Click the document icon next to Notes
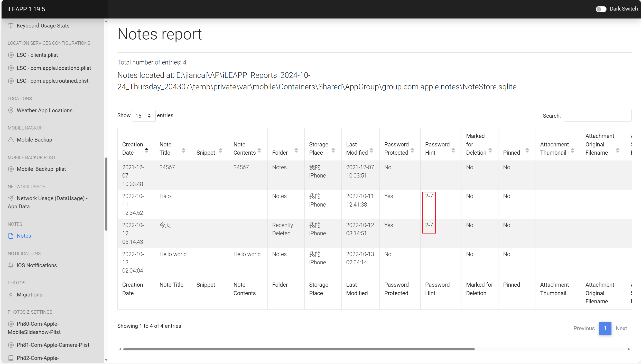Image resolution: width=641 pixels, height=364 pixels. pos(11,236)
